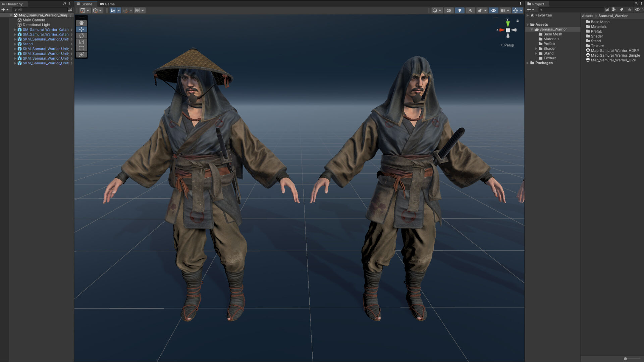The height and width of the screenshot is (362, 644).
Task: Toggle 2D view mode
Action: (449, 10)
